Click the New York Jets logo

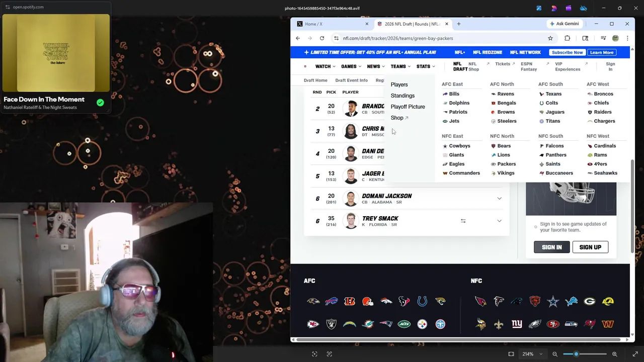pos(404,324)
